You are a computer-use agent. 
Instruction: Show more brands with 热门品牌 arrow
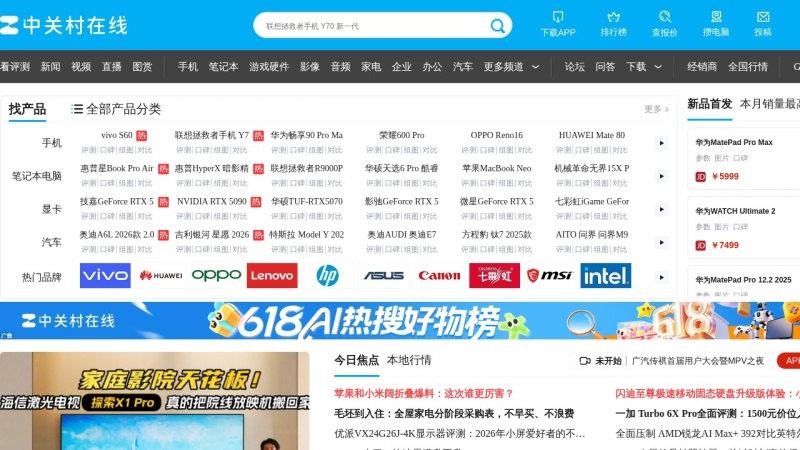click(x=661, y=277)
